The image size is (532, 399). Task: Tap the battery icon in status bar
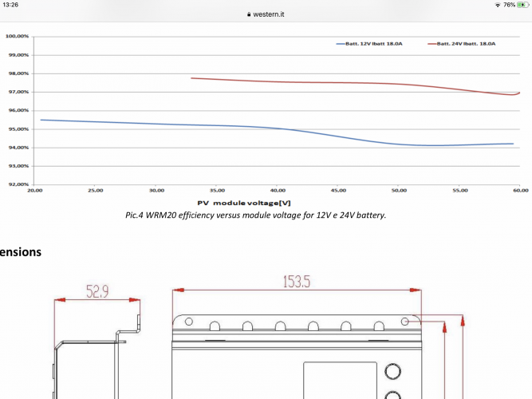pos(522,5)
